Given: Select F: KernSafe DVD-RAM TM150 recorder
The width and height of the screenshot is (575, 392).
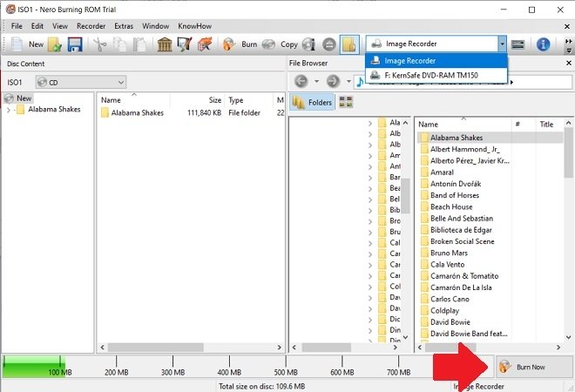Looking at the screenshot, I should (x=436, y=75).
